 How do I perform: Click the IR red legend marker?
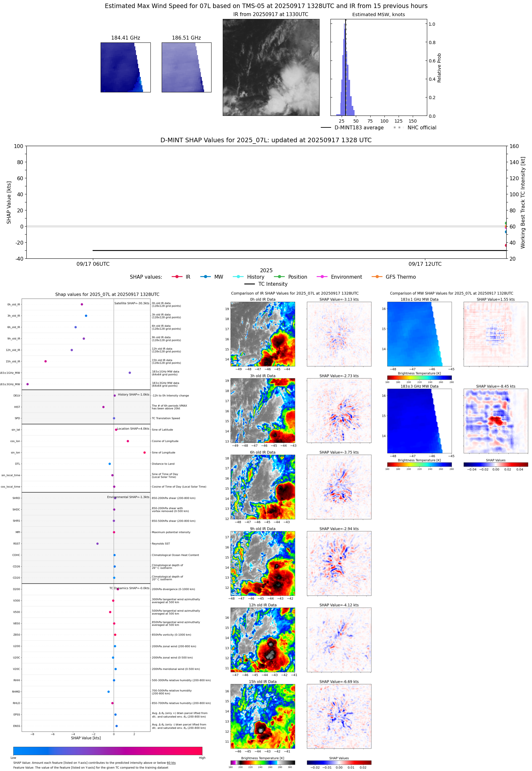177,276
